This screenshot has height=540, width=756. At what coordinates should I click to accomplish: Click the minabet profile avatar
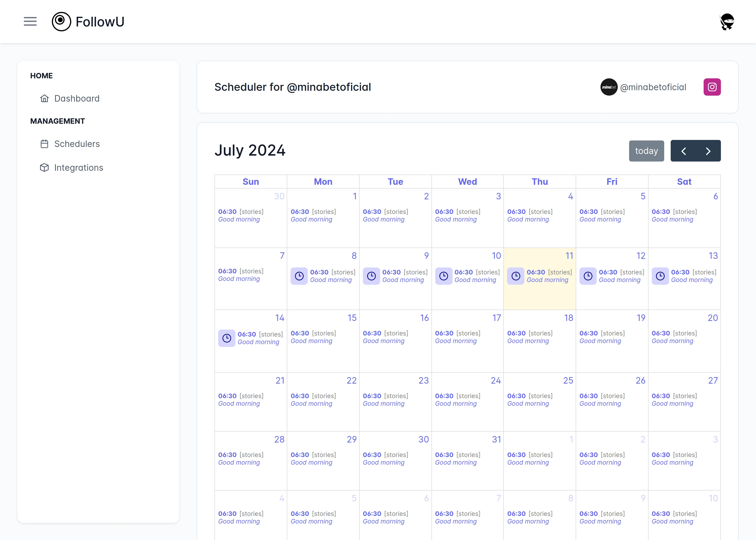pos(609,87)
